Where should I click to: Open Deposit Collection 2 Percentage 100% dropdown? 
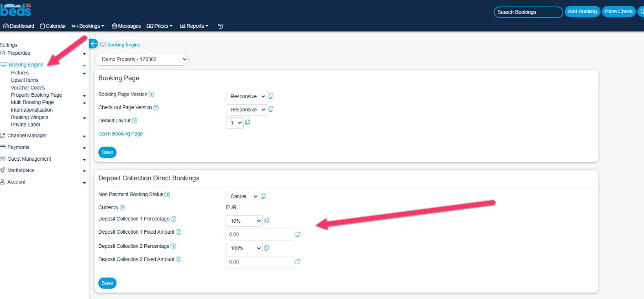pyautogui.click(x=244, y=248)
